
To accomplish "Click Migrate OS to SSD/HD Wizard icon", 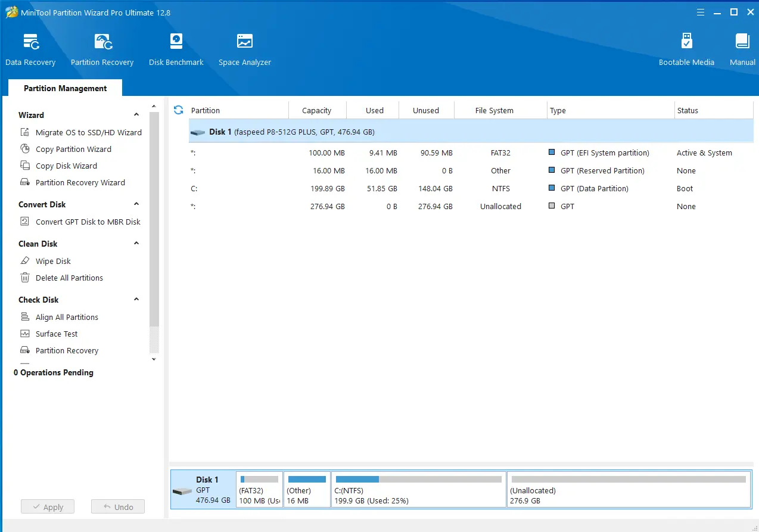I will pos(25,132).
